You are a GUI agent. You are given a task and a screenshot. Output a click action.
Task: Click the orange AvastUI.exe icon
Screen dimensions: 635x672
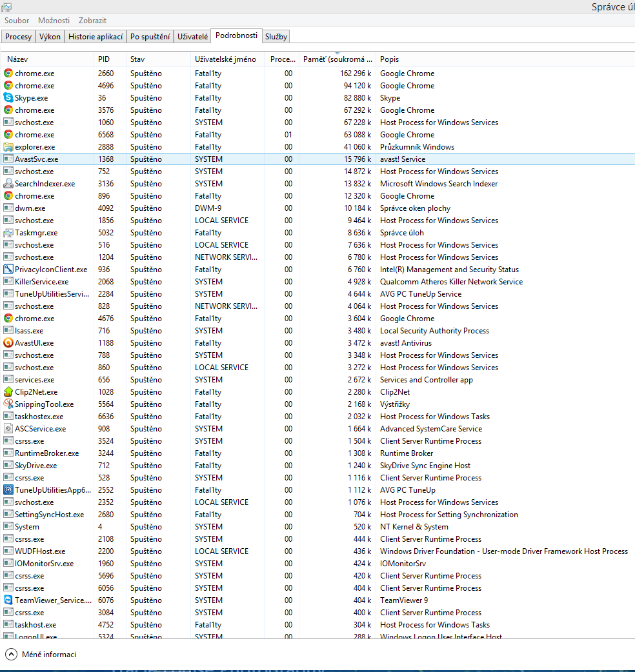(x=8, y=343)
